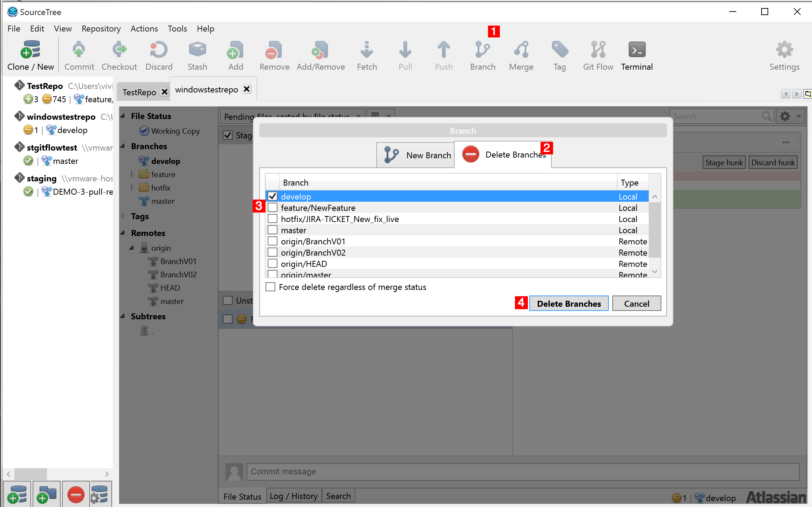Screen dimensions: 812x507
Task: Click Cancel in the Branch dialog
Action: pyautogui.click(x=636, y=304)
